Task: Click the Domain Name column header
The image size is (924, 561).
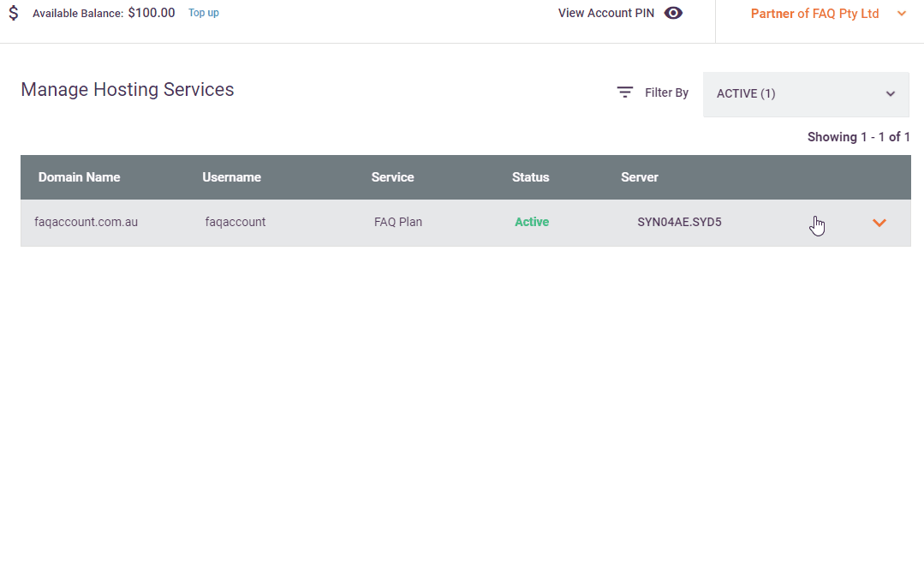Action: pyautogui.click(x=79, y=177)
